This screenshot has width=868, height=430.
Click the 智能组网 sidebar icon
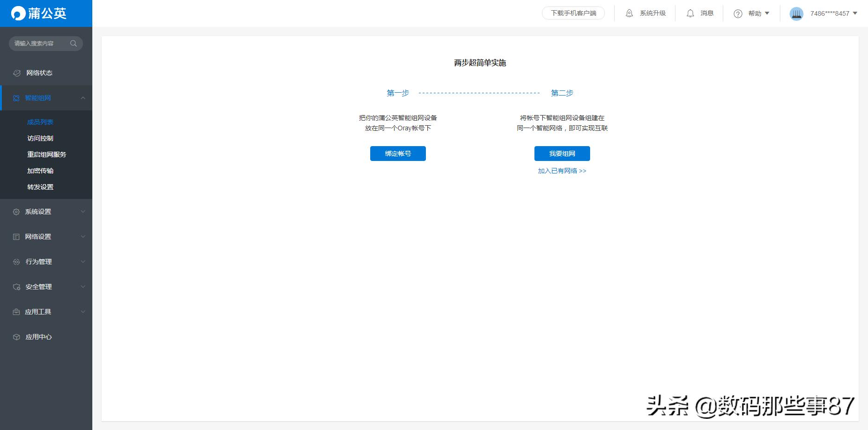tap(16, 98)
